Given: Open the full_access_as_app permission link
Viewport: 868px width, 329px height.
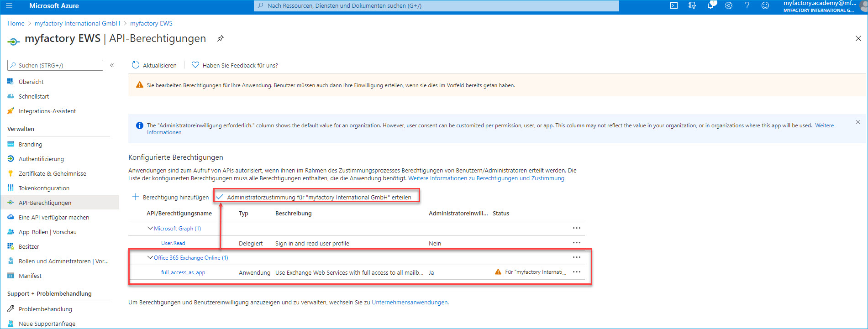Looking at the screenshot, I should [x=183, y=272].
